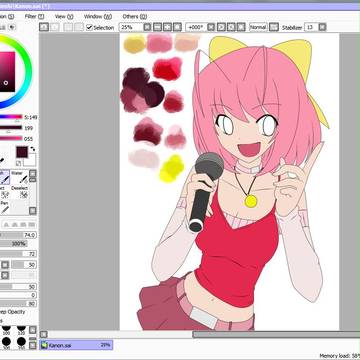Image resolution: width=360 pixels, height=360 pixels.
Task: Swap foreground and background colors arrow
Action: 33,149
